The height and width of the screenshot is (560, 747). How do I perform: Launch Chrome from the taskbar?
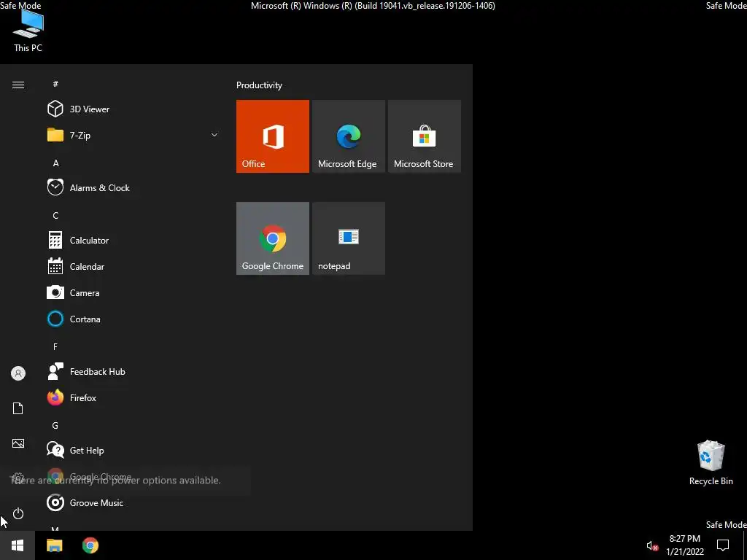90,545
